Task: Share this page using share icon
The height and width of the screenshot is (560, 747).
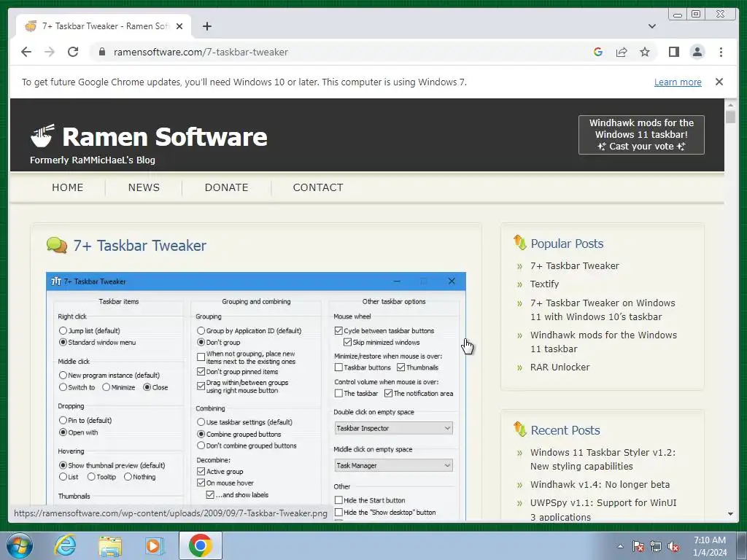Action: 622,52
